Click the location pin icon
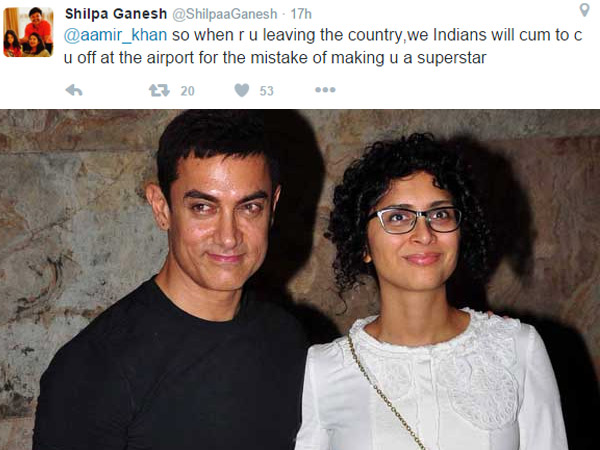 (x=584, y=10)
